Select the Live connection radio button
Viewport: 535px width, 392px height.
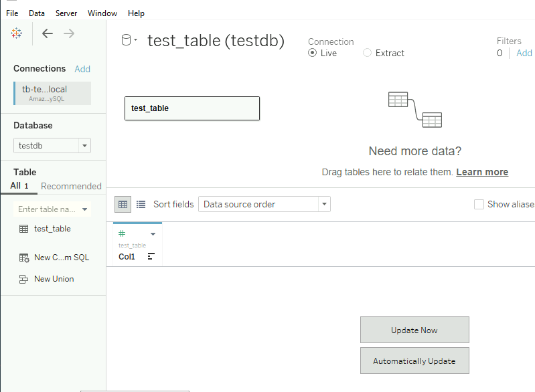point(312,53)
